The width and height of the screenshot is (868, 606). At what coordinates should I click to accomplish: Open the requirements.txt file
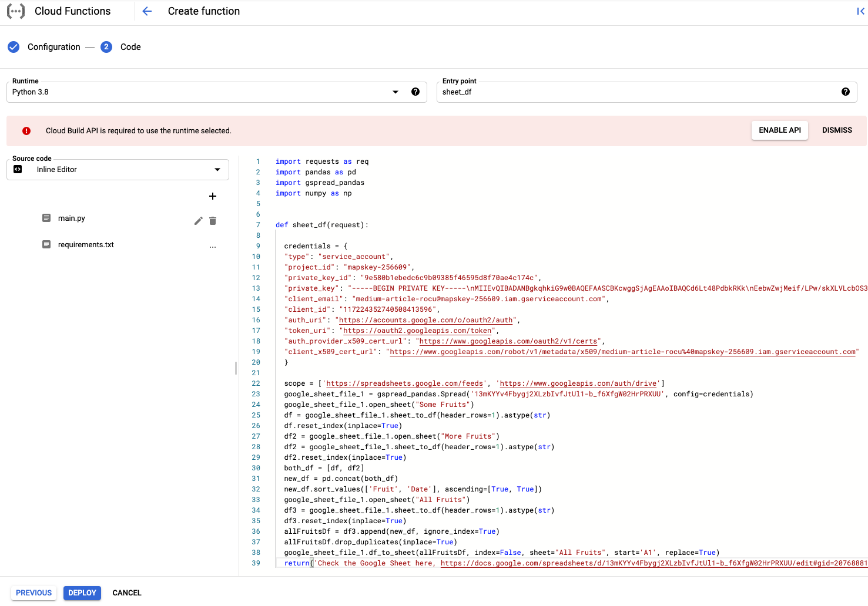coord(86,244)
